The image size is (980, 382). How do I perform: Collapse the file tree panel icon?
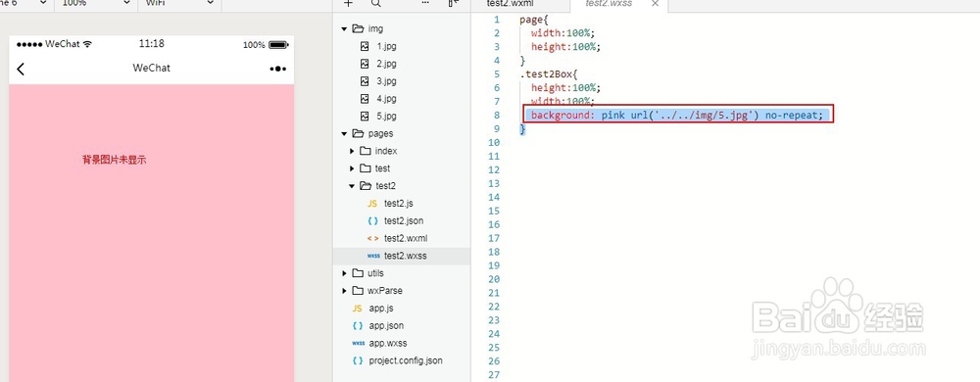pyautogui.click(x=454, y=3)
